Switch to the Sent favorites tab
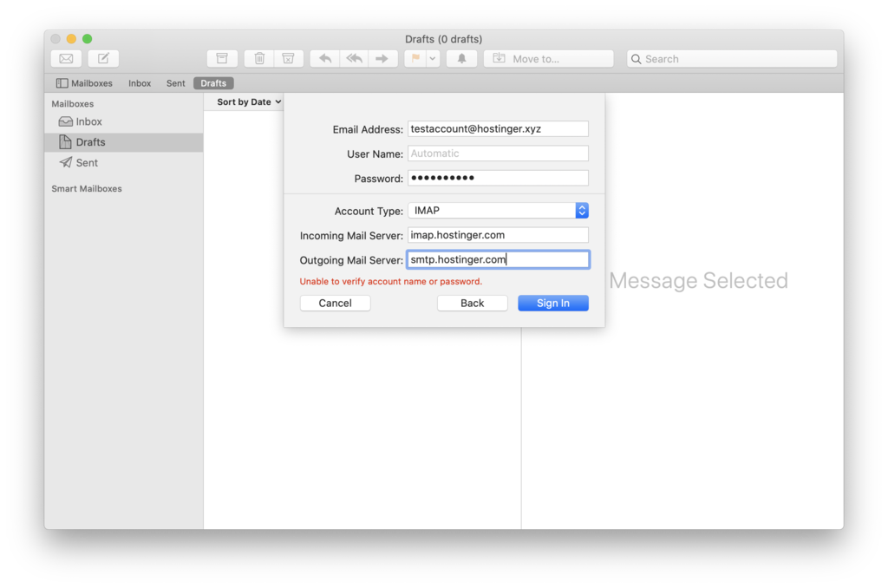This screenshot has height=588, width=888. click(x=175, y=83)
